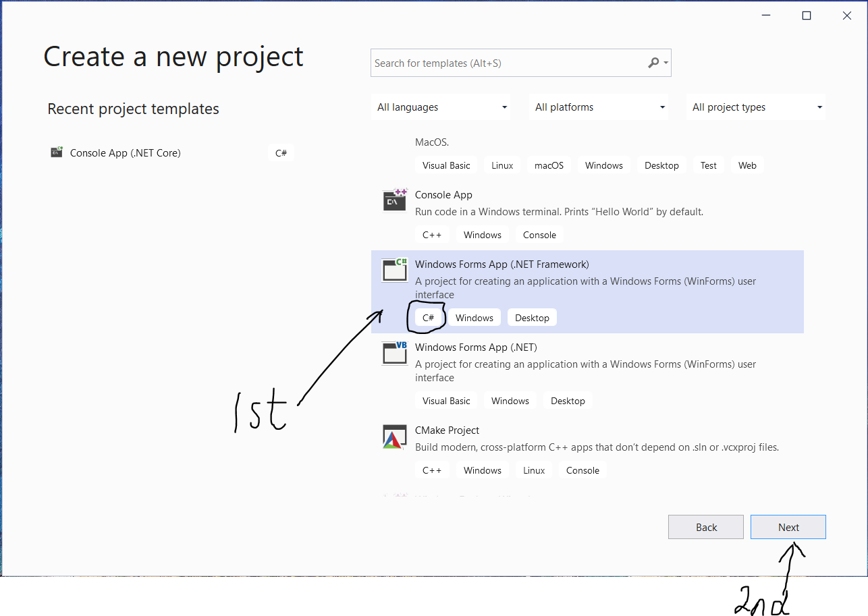
Task: Click the Linux tag under CMake Project
Action: pyautogui.click(x=534, y=470)
